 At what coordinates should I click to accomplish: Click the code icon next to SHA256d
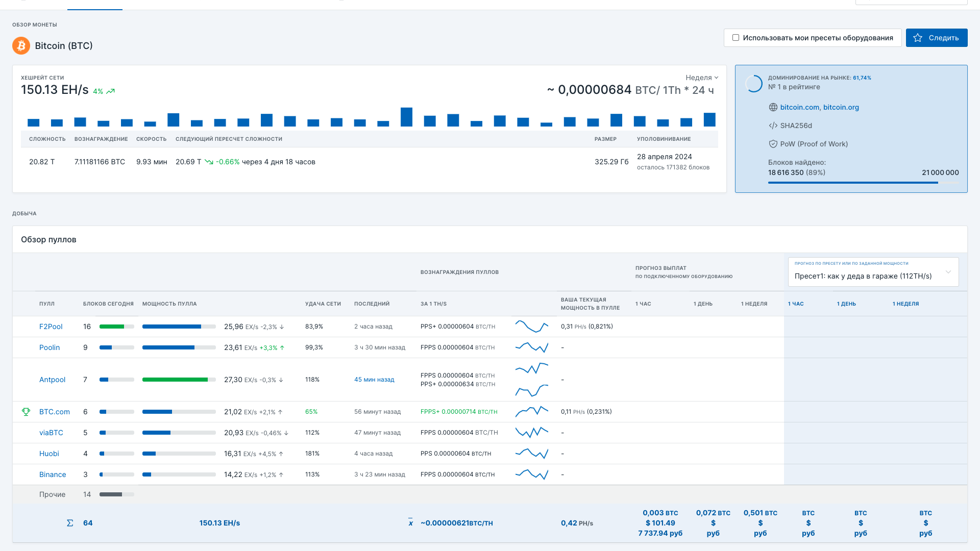[773, 126]
